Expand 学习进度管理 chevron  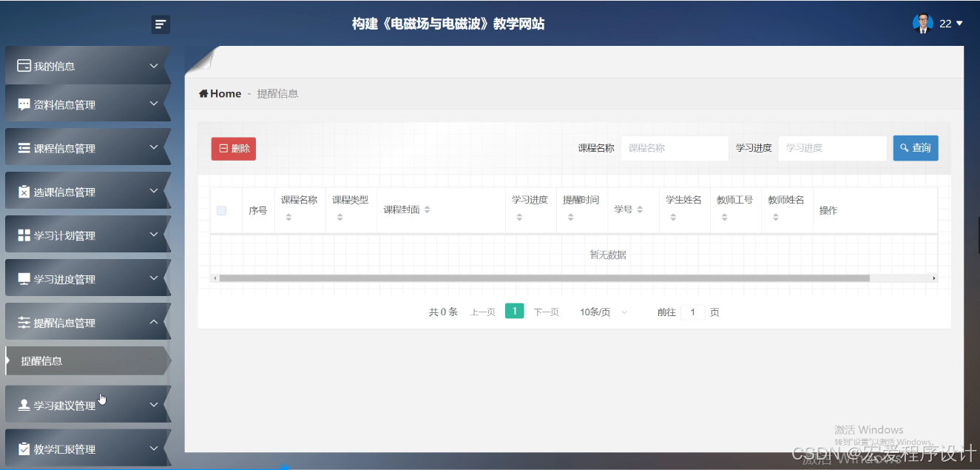pyautogui.click(x=154, y=278)
